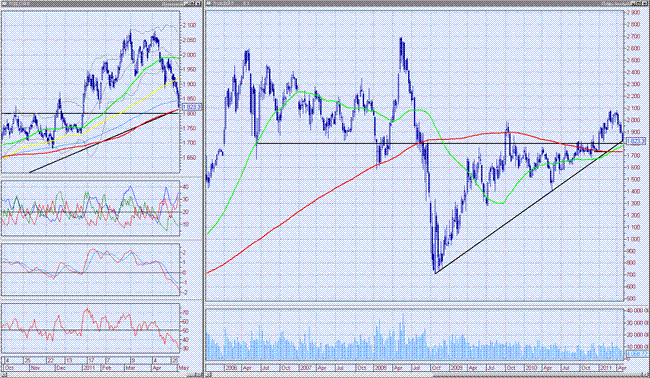The image size is (650, 378).
Task: Maximize the right chart window
Action: [639, 3]
